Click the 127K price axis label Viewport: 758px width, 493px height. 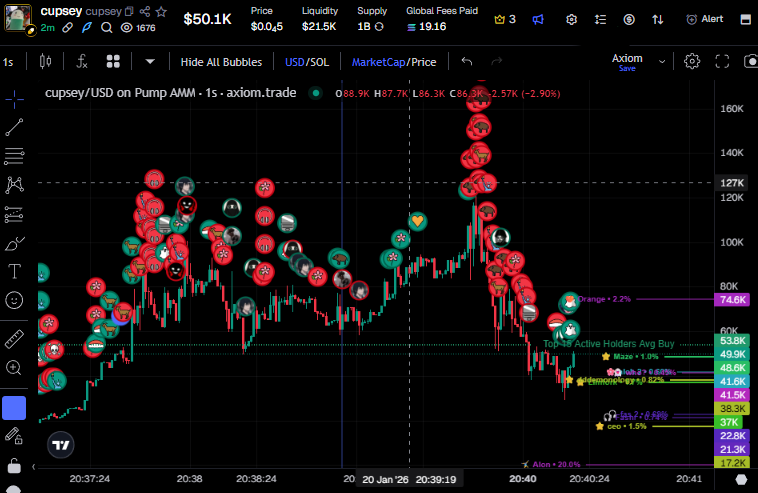point(731,183)
